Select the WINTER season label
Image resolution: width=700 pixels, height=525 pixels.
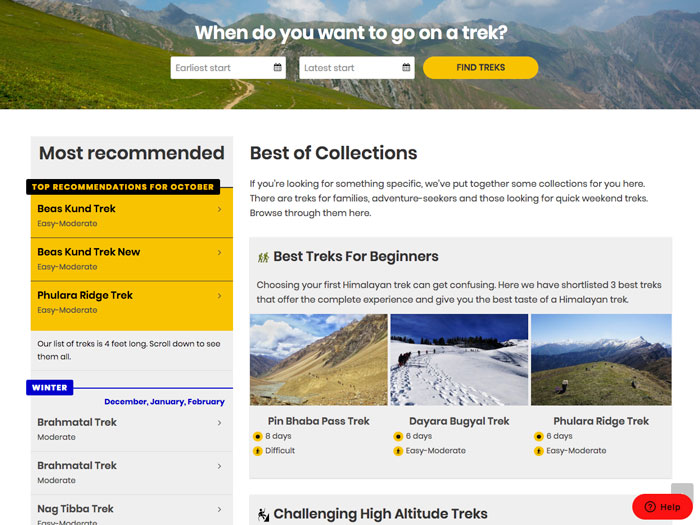click(x=50, y=387)
